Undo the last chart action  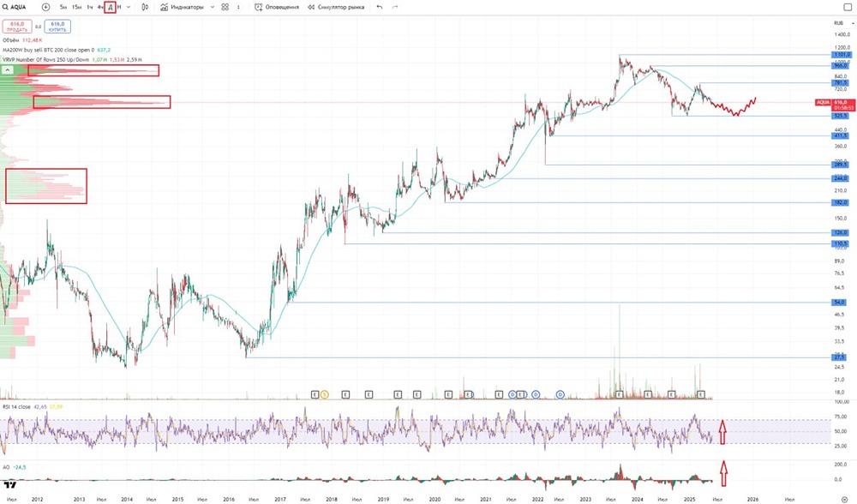(380, 7)
